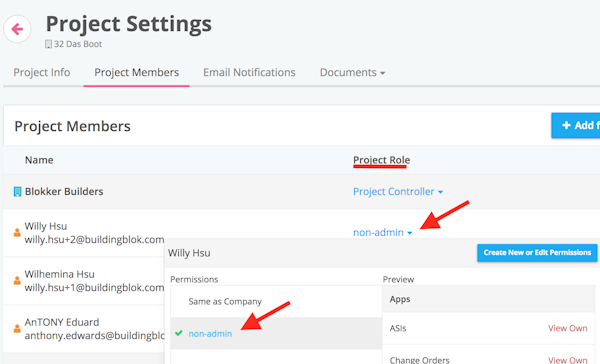Click the View Own value for ASIs
The image size is (600, 364).
coord(567,328)
